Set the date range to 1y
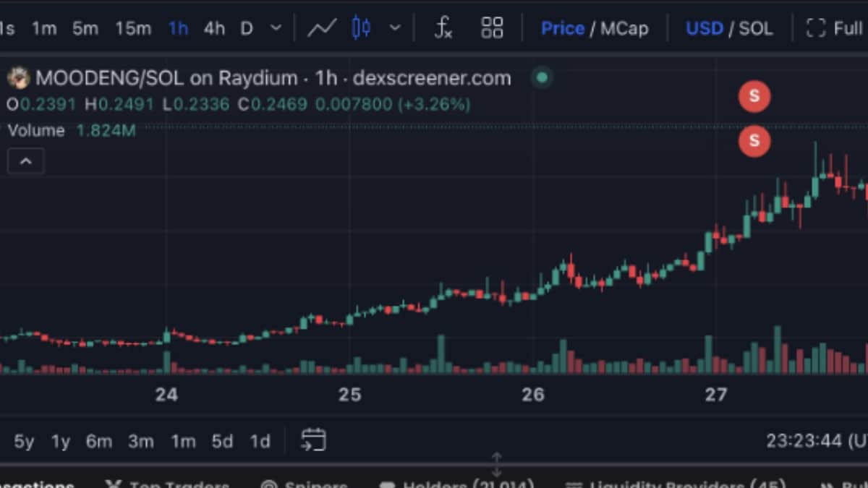This screenshot has height=488, width=868. coord(61,441)
